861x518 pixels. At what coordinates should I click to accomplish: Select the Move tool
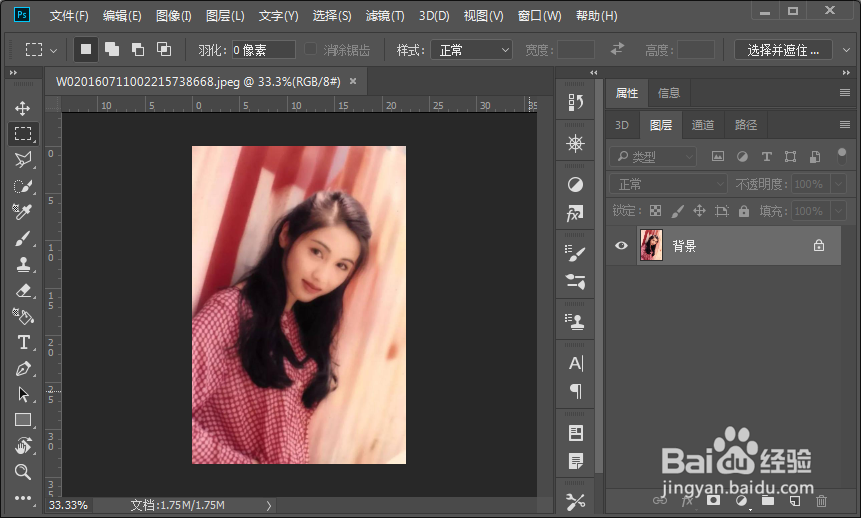point(23,108)
